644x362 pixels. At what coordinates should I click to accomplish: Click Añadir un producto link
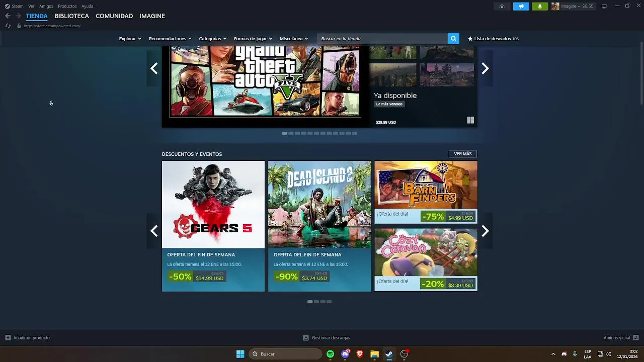31,338
